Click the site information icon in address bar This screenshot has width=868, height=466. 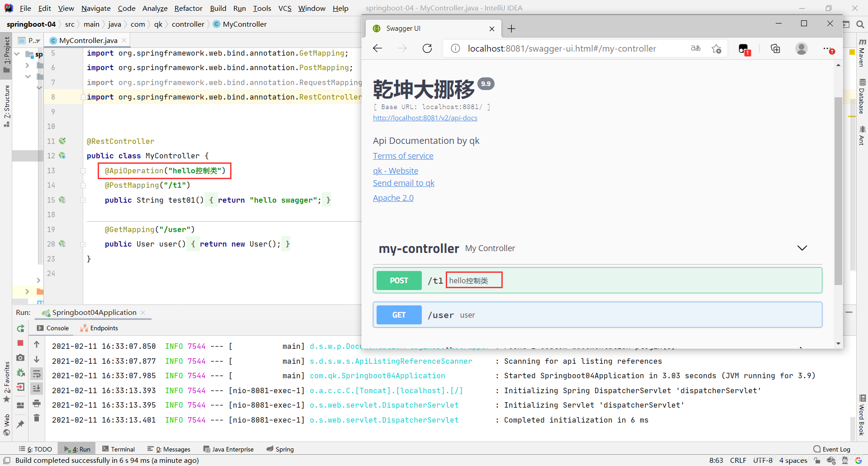point(455,48)
